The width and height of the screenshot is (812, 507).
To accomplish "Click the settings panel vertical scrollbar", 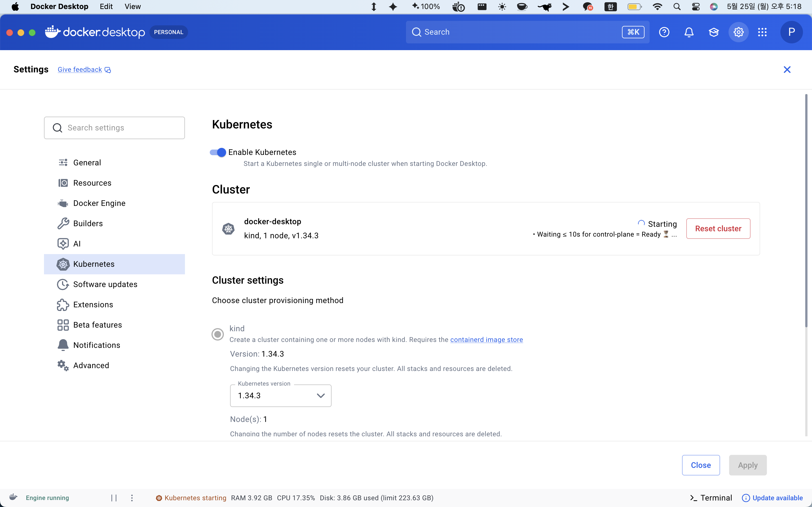I will [806, 211].
